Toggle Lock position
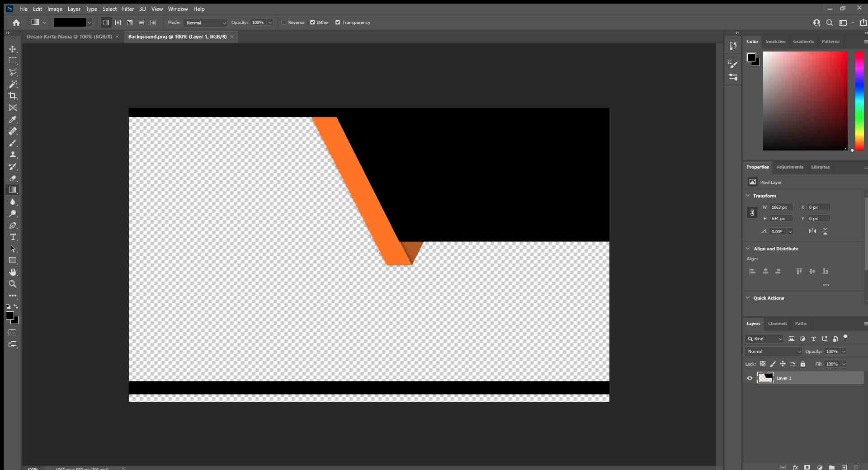This screenshot has width=868, height=470. [783, 364]
